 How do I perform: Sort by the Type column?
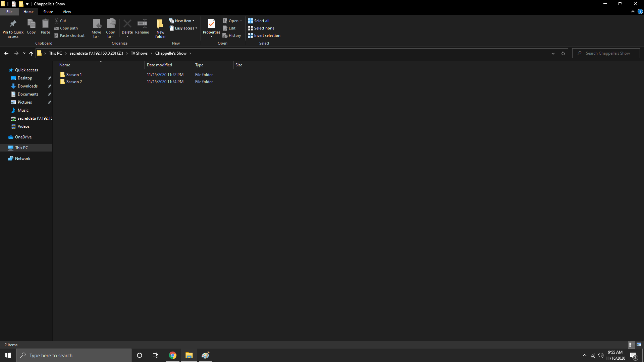(213, 65)
